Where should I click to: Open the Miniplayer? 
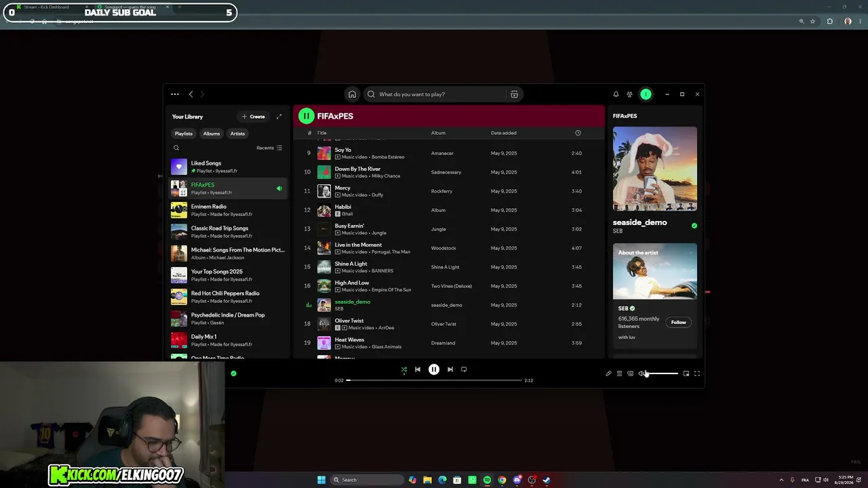click(x=686, y=373)
